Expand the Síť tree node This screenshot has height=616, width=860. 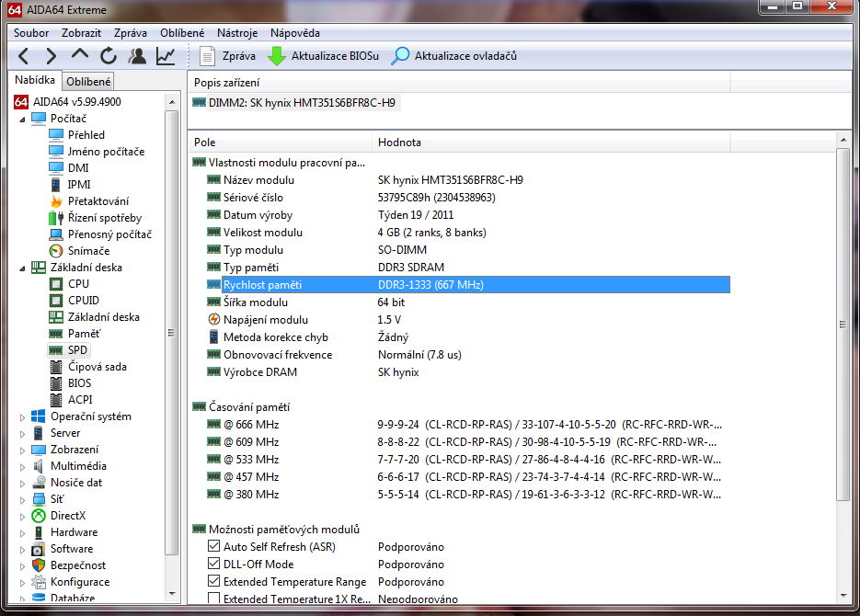pos(22,500)
